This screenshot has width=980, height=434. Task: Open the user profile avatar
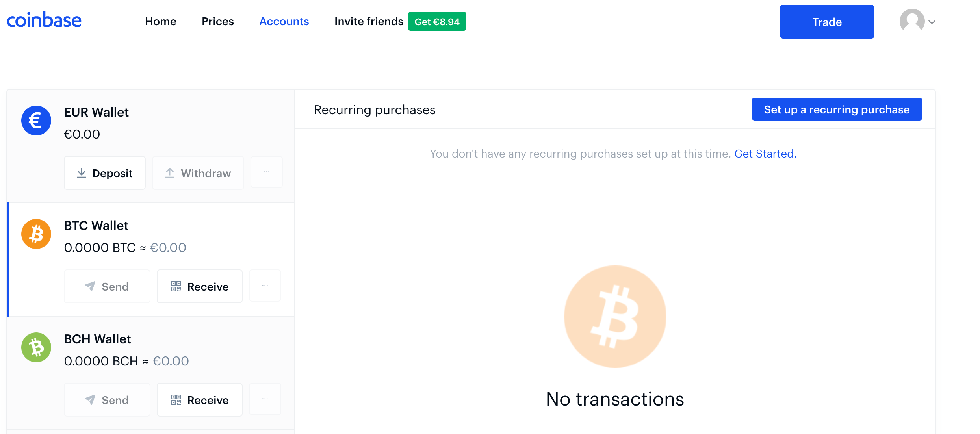[912, 21]
